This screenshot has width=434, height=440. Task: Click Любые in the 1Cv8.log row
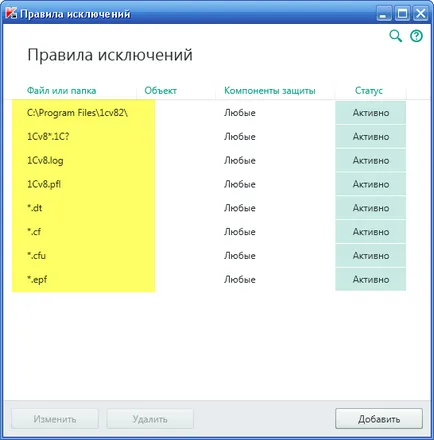click(x=240, y=160)
